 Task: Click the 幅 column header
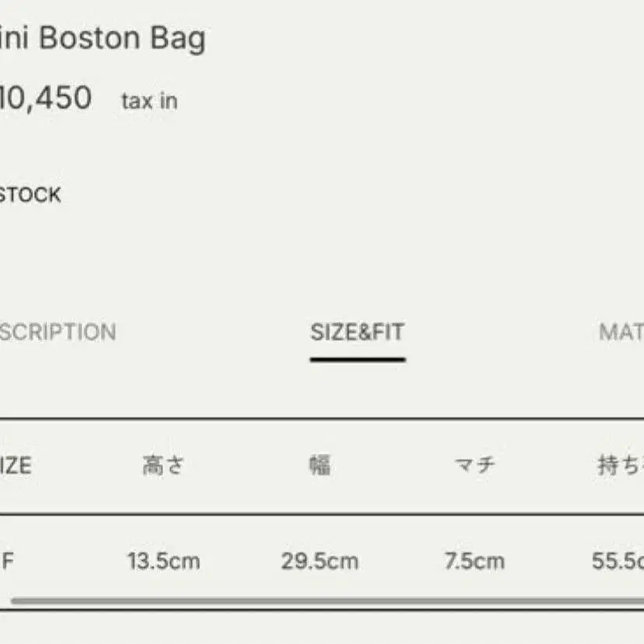click(x=319, y=466)
